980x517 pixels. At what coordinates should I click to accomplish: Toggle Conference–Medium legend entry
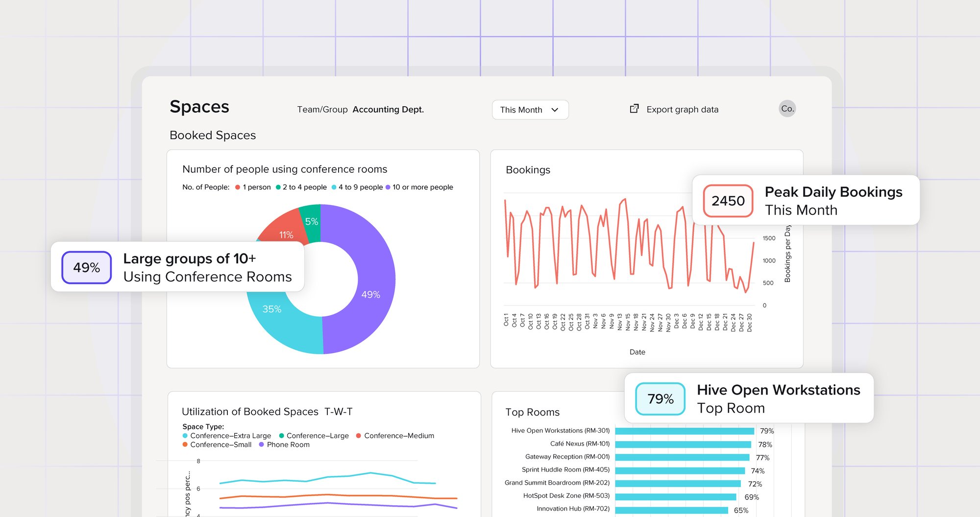coord(395,436)
